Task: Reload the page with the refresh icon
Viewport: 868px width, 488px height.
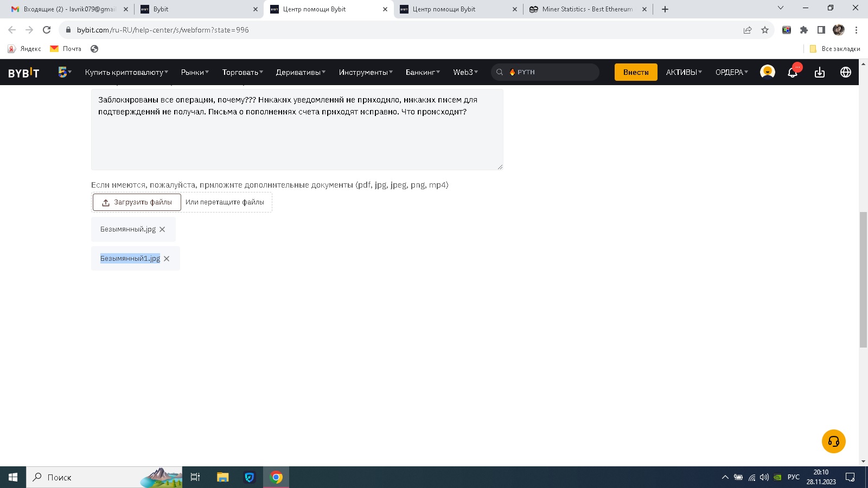Action: (47, 30)
